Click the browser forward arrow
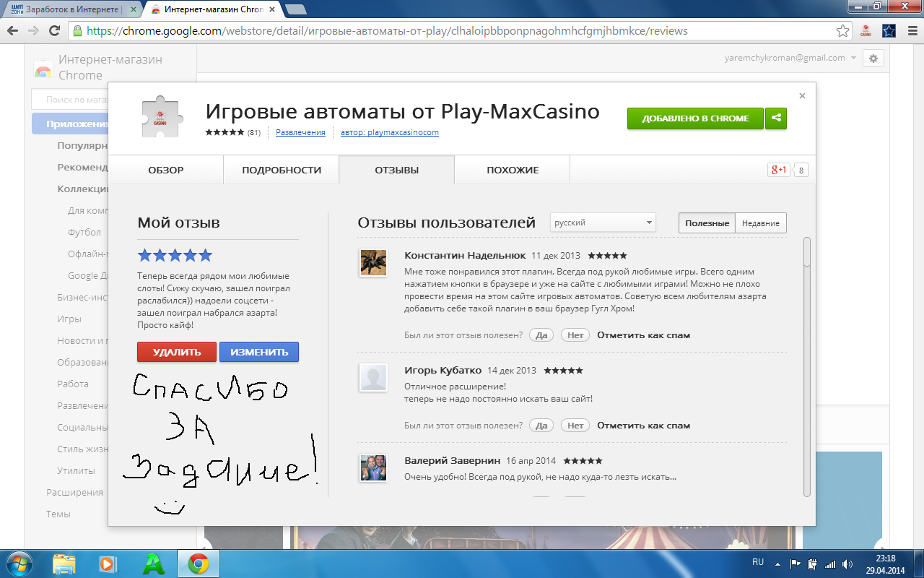Viewport: 924px width, 578px height. pos(33,31)
